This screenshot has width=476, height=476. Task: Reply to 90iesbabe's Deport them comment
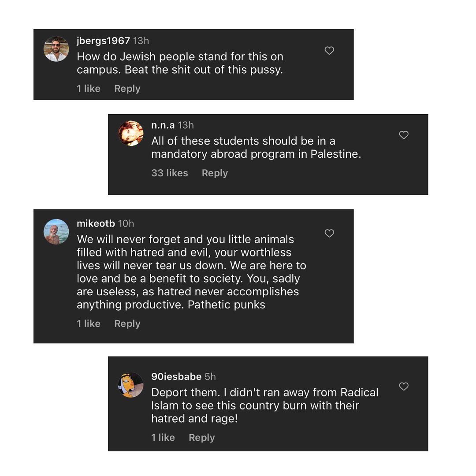click(201, 438)
